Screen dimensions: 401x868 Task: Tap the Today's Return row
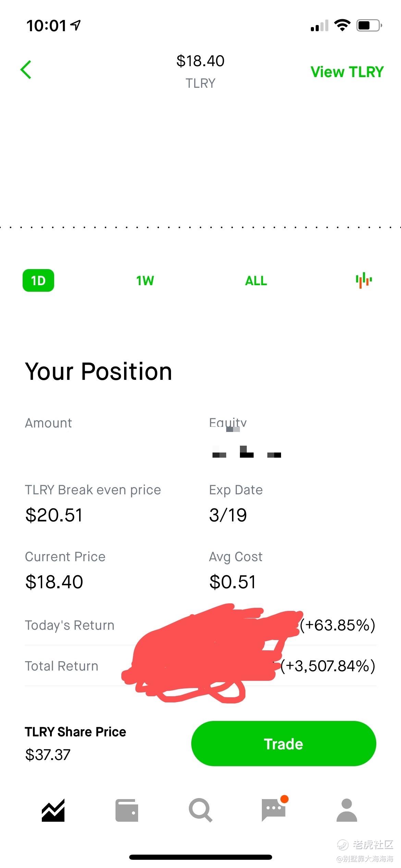click(x=200, y=625)
